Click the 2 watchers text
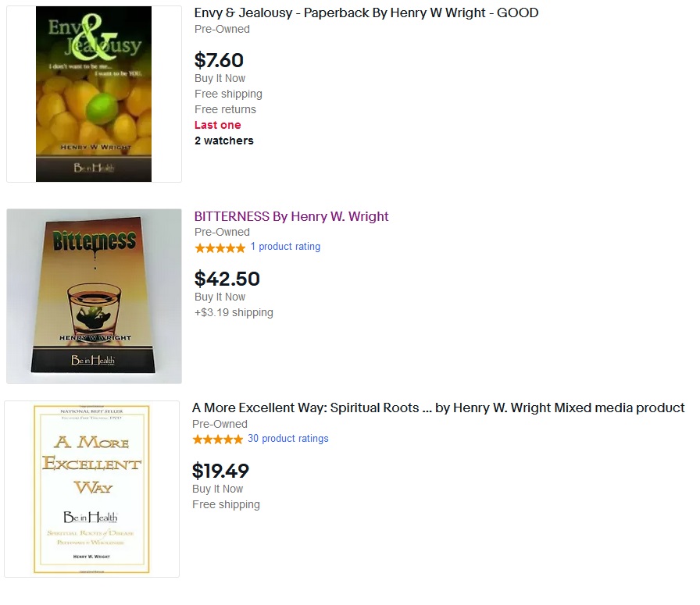The height and width of the screenshot is (605, 700). pos(223,141)
